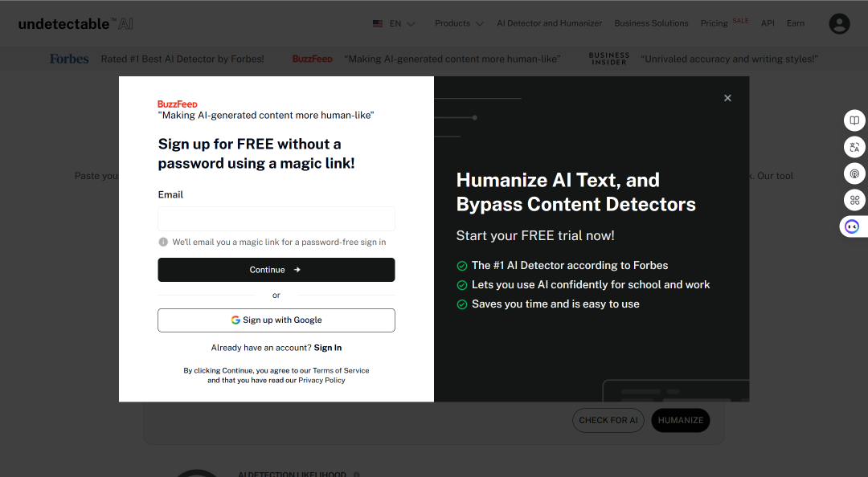Screen dimensions: 868x477
Task: Open the book icon in side panel
Action: pos(854,120)
